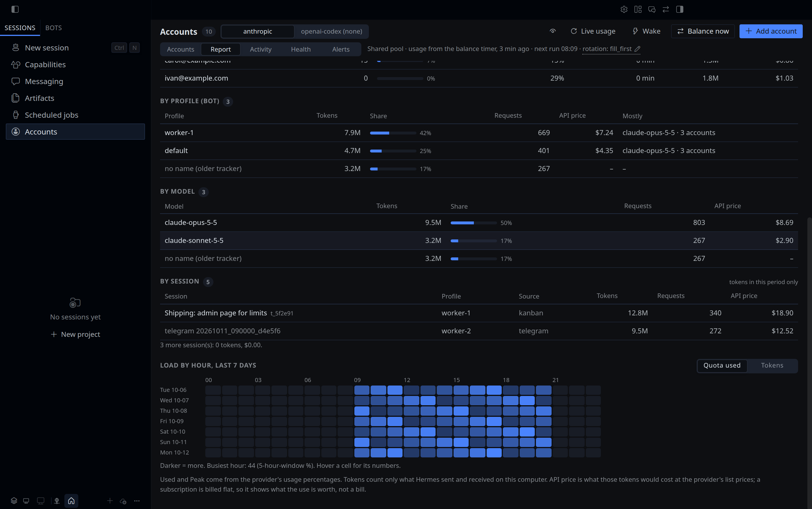812x509 pixels.
Task: Select the anthropic provider toggle
Action: [x=258, y=31]
